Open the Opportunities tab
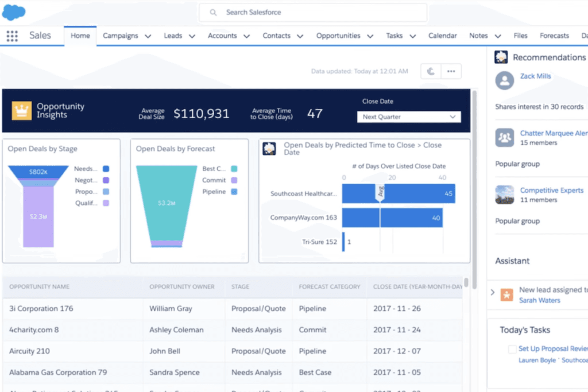588x392 pixels. [338, 36]
